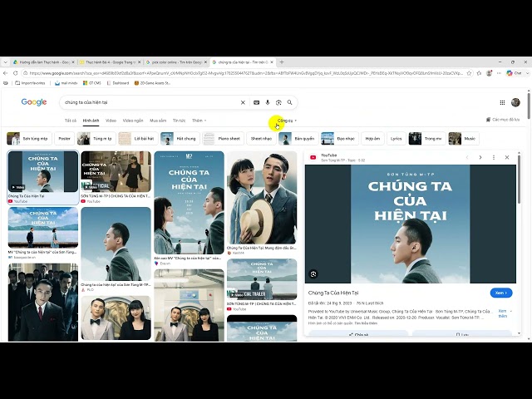Click the magnifier search button
This screenshot has height=399, width=532.
click(290, 102)
